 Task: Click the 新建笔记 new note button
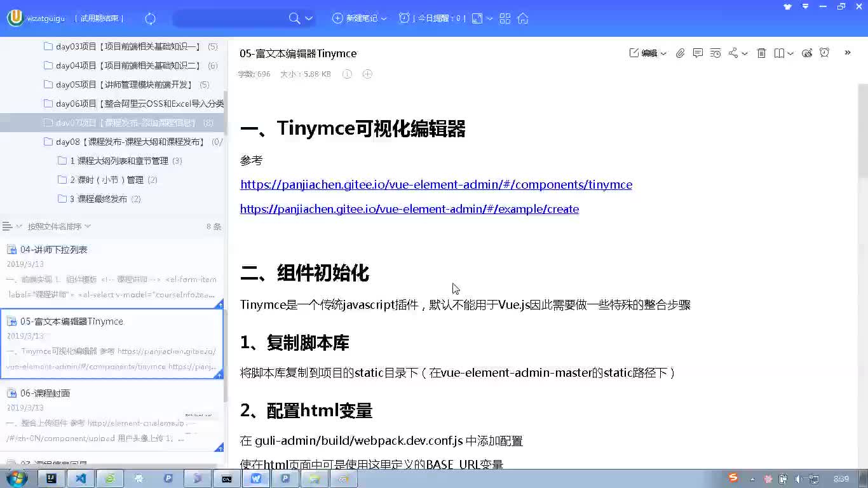point(355,18)
